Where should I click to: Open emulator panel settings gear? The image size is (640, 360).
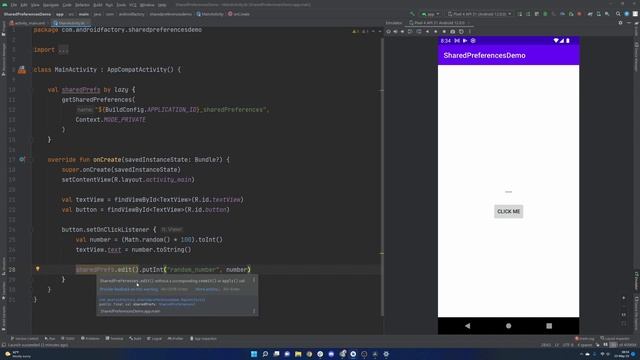tap(620, 23)
